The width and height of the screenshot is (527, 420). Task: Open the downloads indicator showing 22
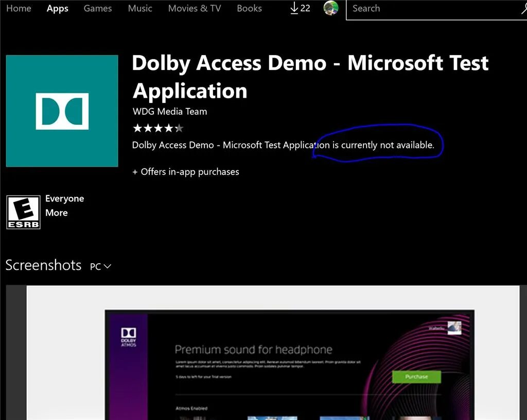point(300,8)
